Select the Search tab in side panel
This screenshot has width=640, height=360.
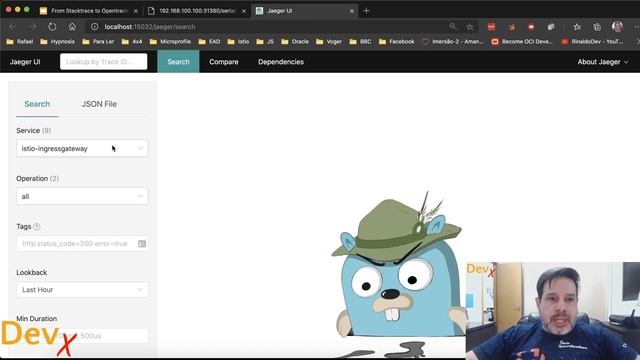(x=37, y=104)
